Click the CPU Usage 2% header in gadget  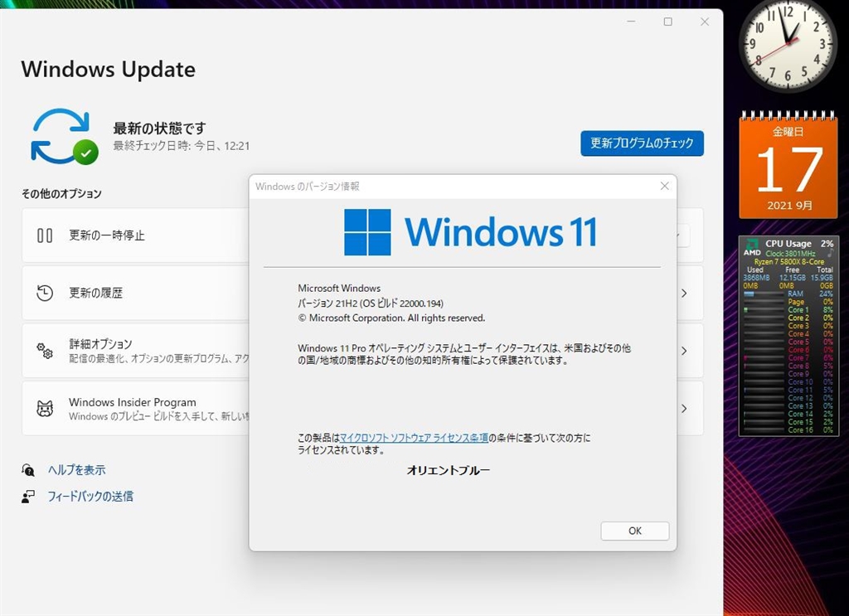[x=799, y=244]
